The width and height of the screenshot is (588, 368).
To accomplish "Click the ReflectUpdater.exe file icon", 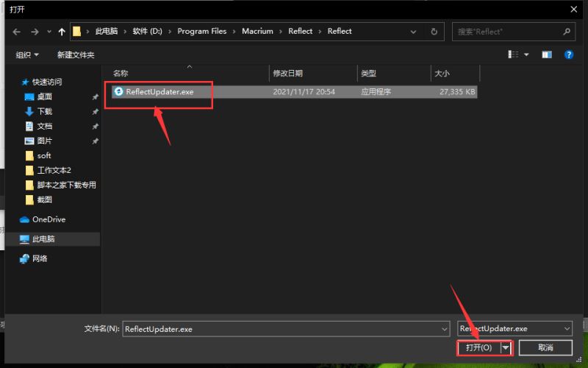I will point(118,91).
